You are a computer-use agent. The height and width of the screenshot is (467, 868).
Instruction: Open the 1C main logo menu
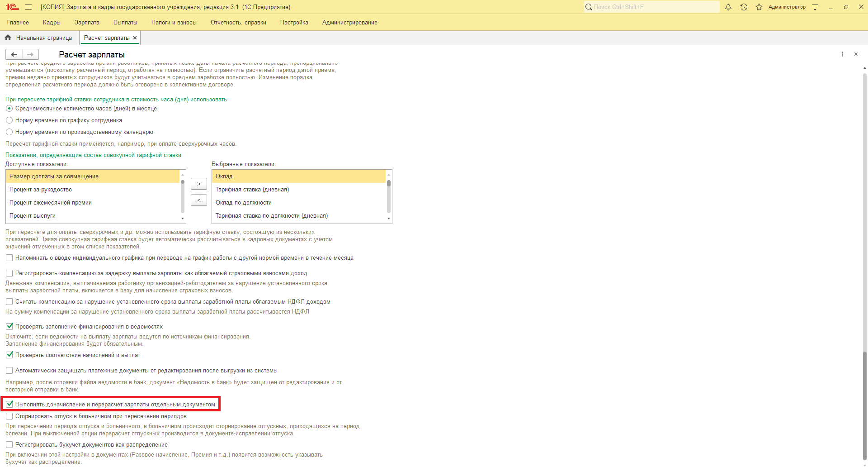click(x=12, y=7)
